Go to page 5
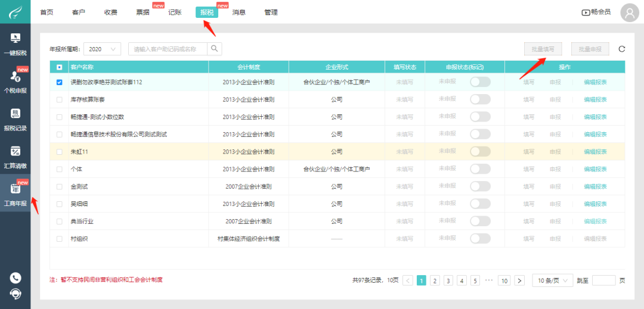The height and width of the screenshot is (309, 644). point(475,281)
